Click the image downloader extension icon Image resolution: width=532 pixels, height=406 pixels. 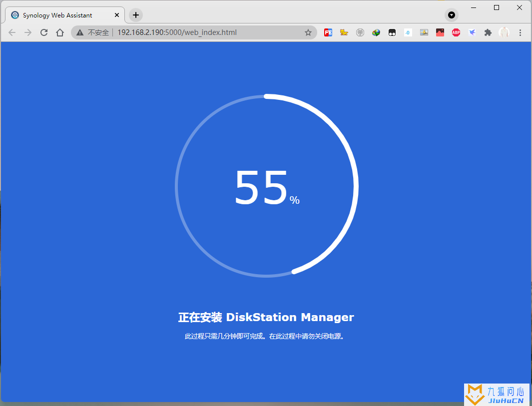click(x=424, y=32)
